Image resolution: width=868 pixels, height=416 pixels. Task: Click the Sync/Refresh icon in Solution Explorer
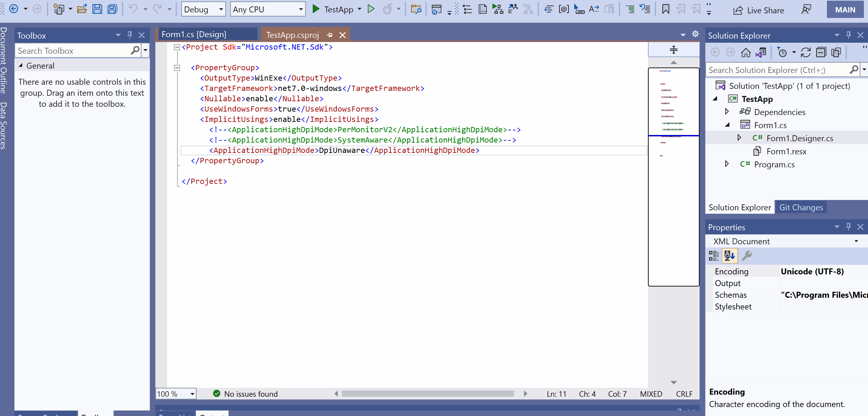tap(806, 52)
